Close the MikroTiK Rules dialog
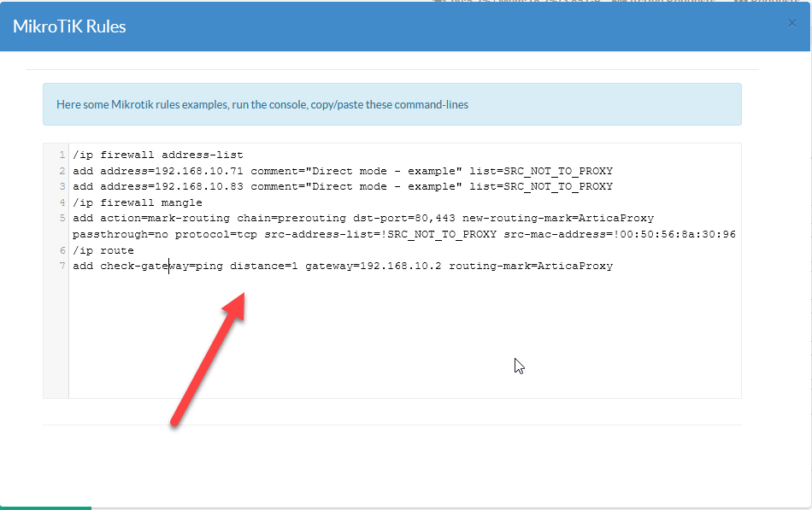 [x=791, y=24]
